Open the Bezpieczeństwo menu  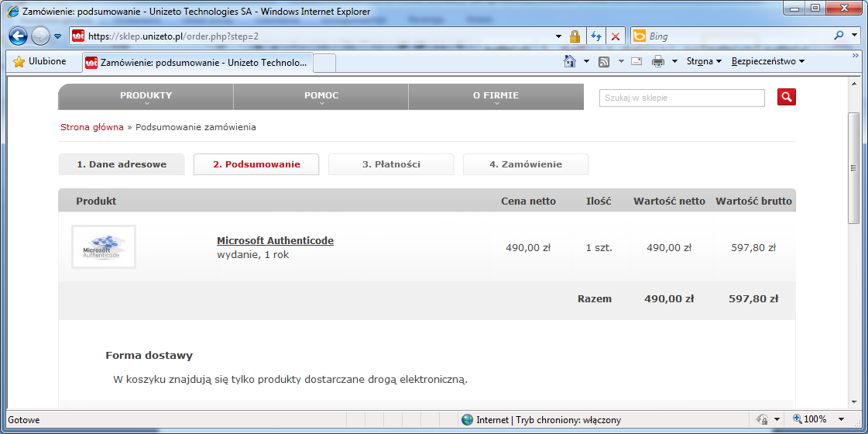pyautogui.click(x=768, y=61)
